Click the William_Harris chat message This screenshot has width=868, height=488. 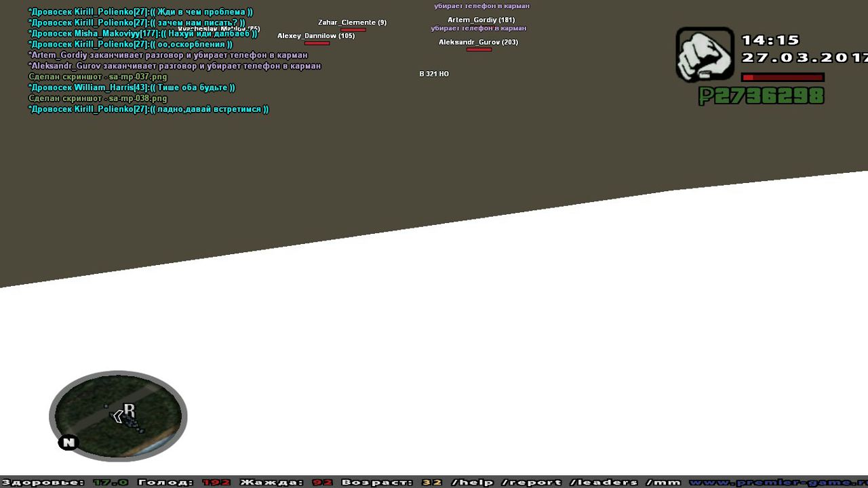(132, 87)
